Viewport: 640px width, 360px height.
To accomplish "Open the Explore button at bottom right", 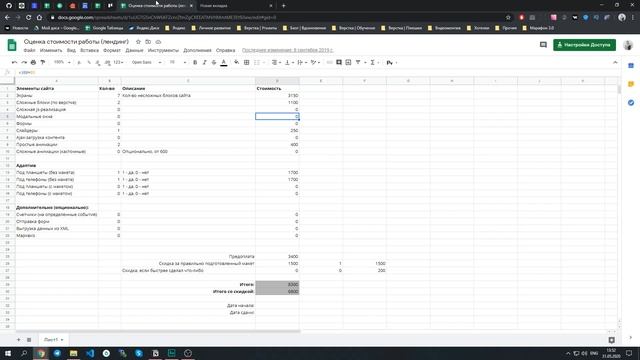I will click(611, 340).
